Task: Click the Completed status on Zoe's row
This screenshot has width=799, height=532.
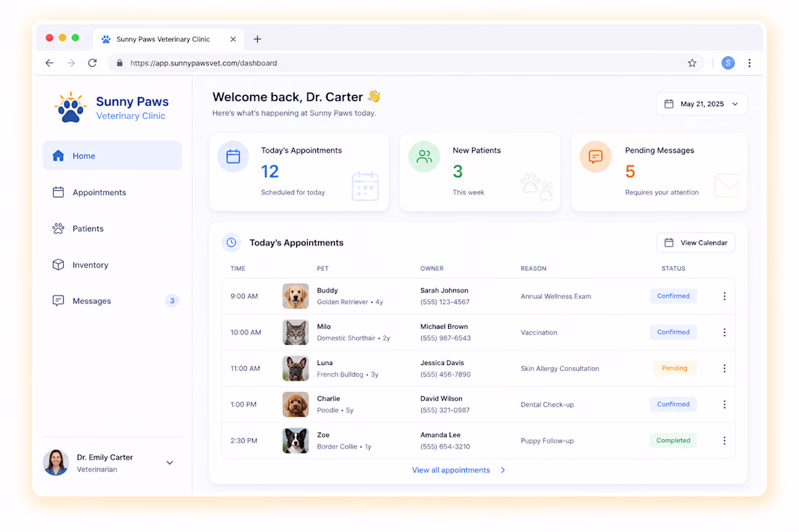Action: 673,441
